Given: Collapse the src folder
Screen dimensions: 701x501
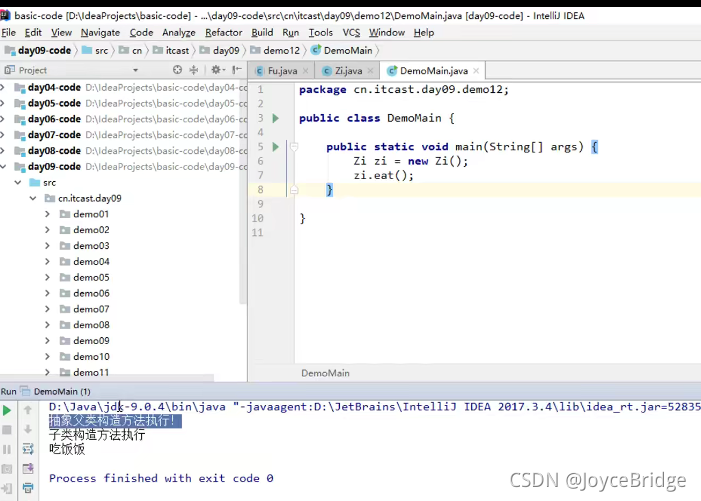Looking at the screenshot, I should click(x=18, y=182).
